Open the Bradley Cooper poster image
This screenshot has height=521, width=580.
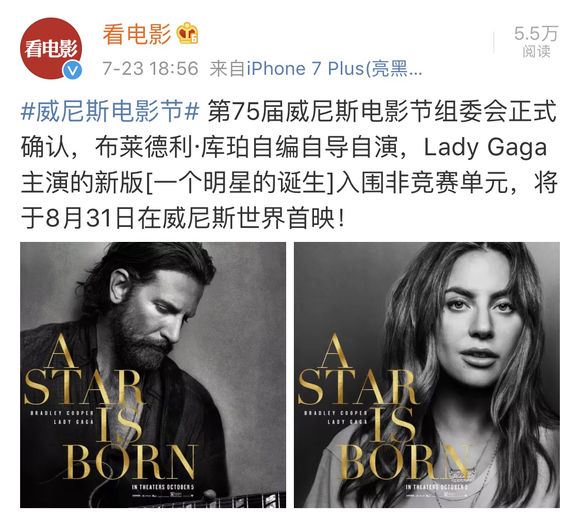(153, 375)
